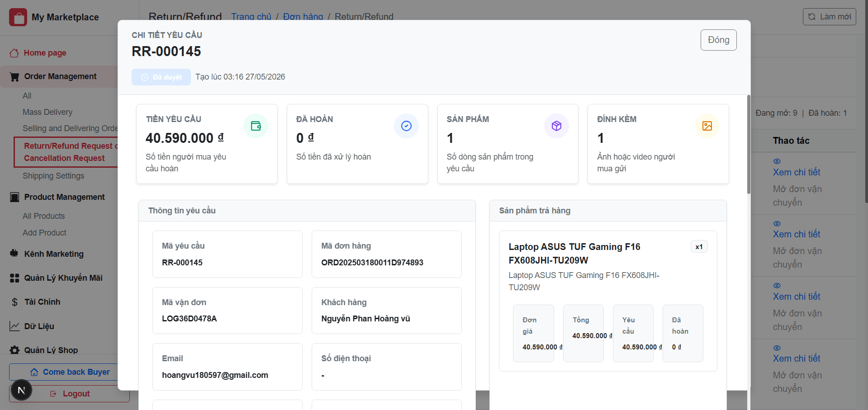The image size is (868, 410).
Task: Click first Mở đơn vận chuyển action
Action: point(797,196)
